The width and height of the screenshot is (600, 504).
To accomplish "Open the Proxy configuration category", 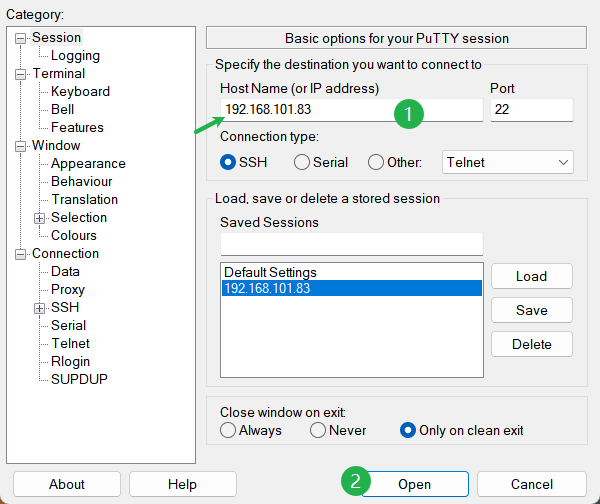I will pos(68,290).
